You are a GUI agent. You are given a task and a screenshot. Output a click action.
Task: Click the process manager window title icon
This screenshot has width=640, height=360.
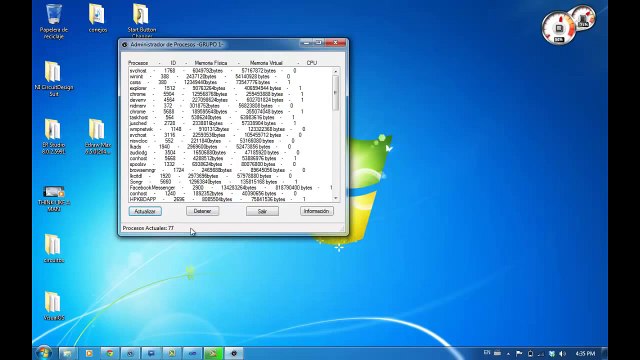tap(125, 44)
